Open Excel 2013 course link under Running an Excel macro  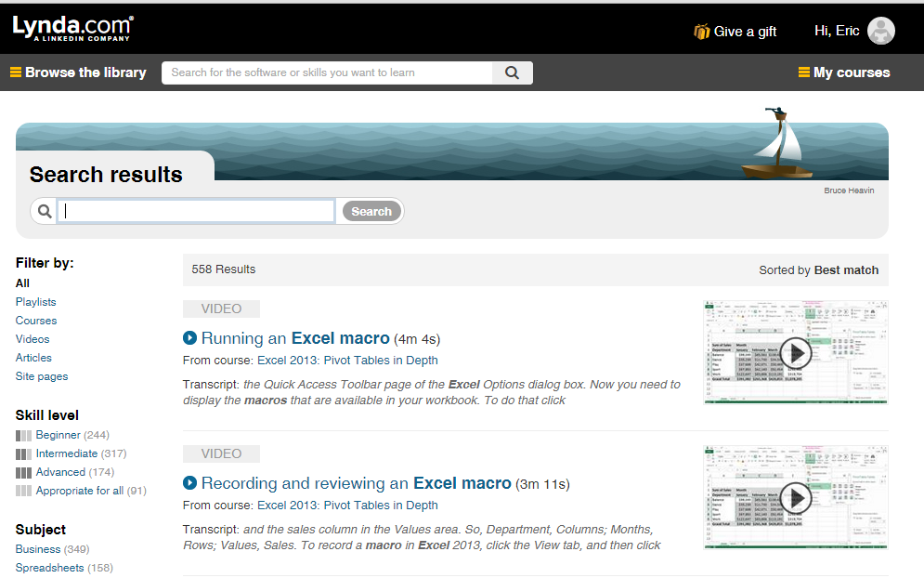point(347,361)
